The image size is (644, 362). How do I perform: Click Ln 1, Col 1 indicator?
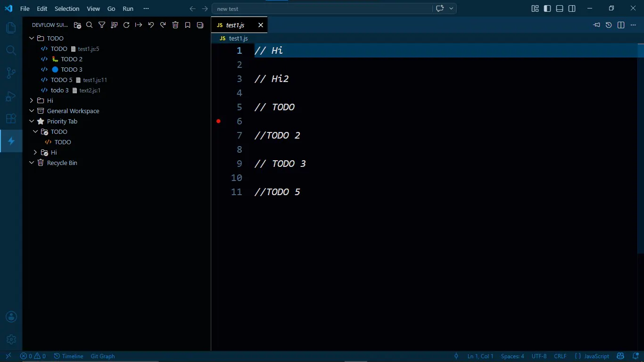[480, 356]
